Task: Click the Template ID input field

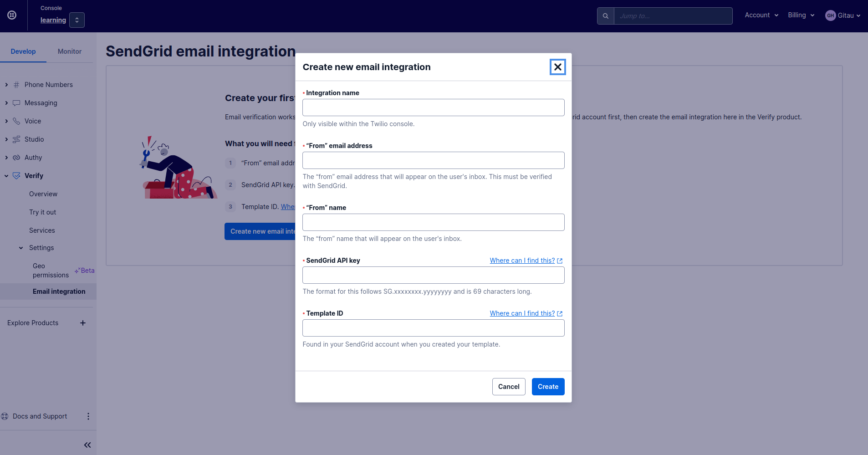Action: pyautogui.click(x=434, y=328)
